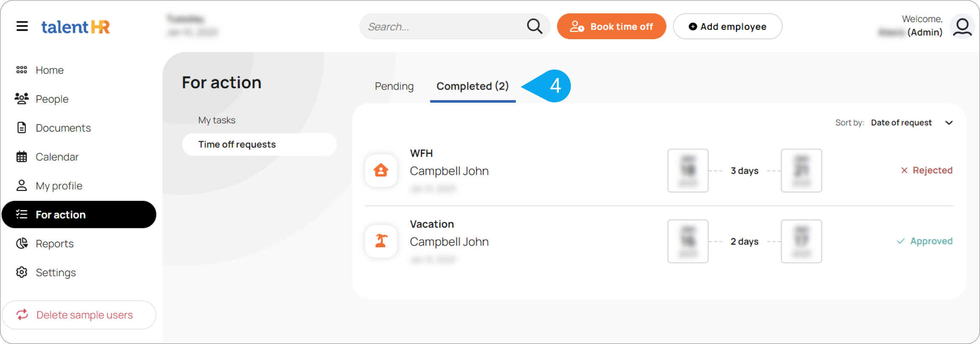980x344 pixels.
Task: Open Settings in the sidebar
Action: (x=55, y=272)
